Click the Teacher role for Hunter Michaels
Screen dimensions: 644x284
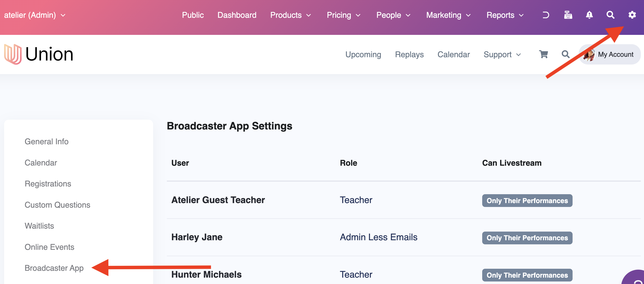point(356,274)
